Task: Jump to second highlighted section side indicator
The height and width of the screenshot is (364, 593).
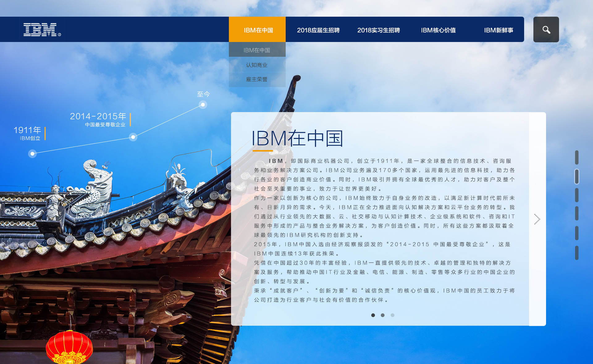Action: pos(577,177)
